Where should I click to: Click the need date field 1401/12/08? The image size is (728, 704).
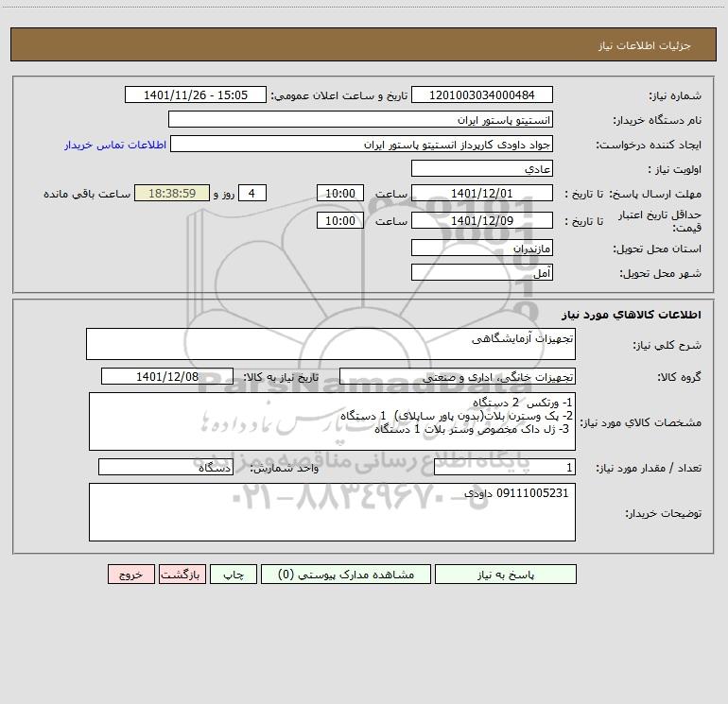167,376
